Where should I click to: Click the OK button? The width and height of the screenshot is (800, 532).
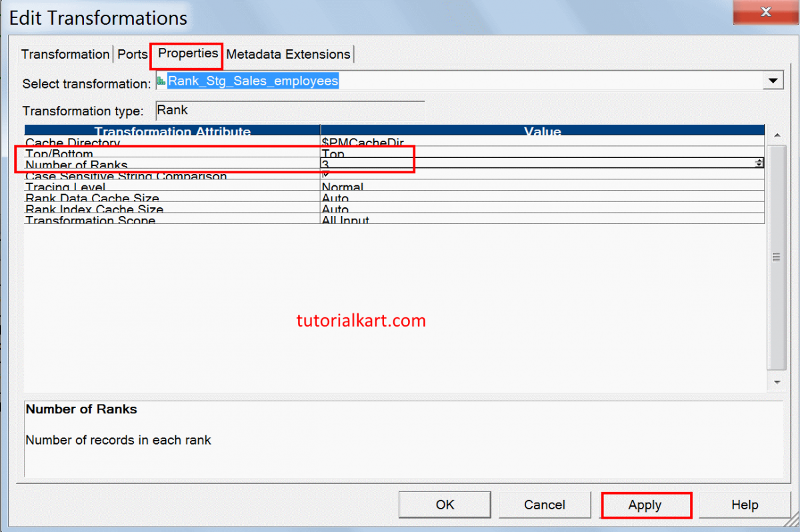(445, 505)
